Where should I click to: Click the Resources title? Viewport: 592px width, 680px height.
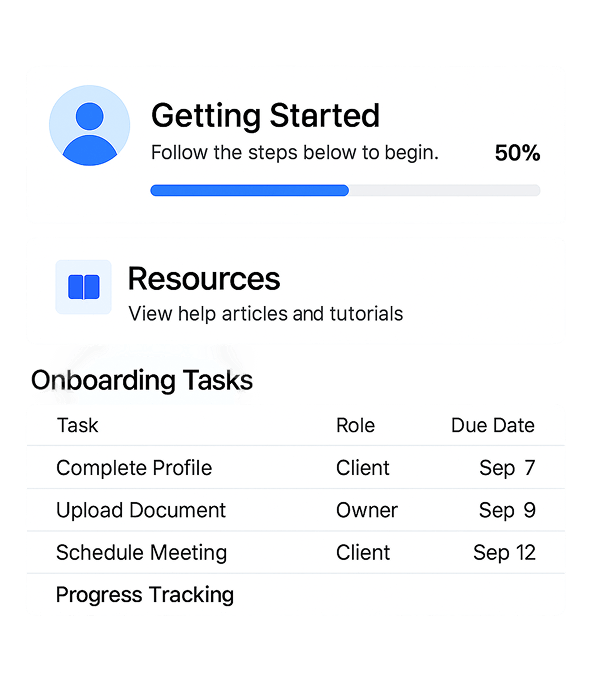[204, 278]
